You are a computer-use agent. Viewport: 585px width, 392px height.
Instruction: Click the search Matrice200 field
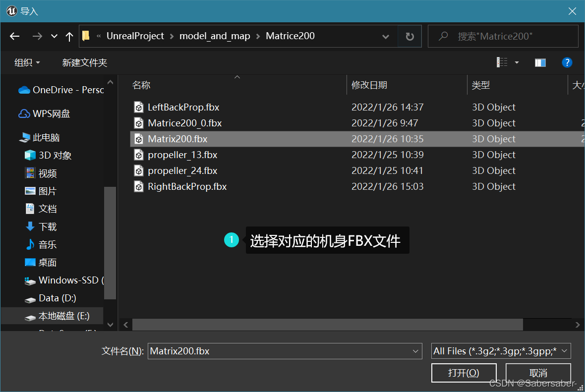click(503, 36)
